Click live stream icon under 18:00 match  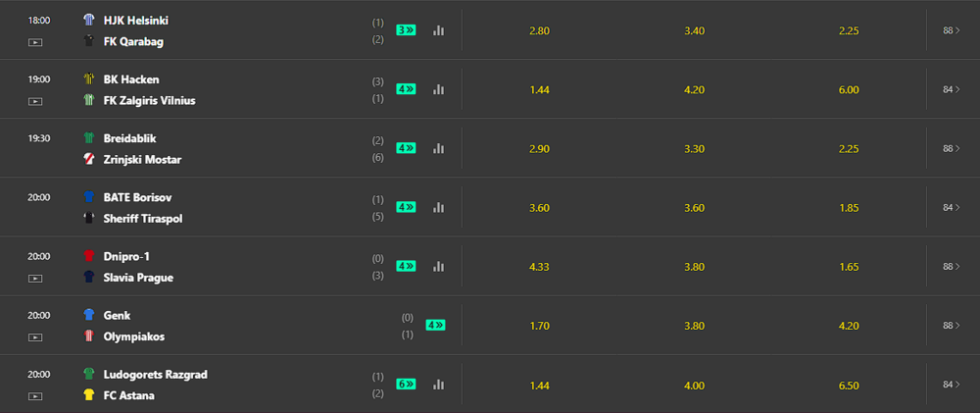[x=35, y=42]
